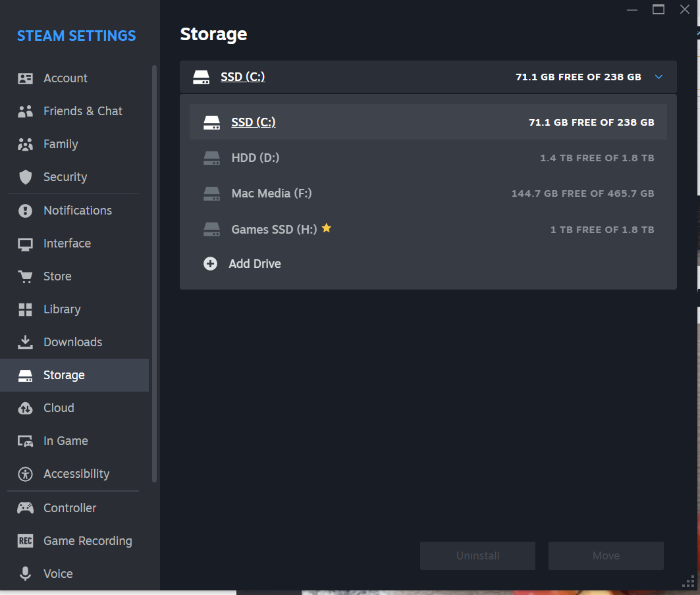This screenshot has width=700, height=595.
Task: Click the Uninstall button
Action: pos(477,556)
